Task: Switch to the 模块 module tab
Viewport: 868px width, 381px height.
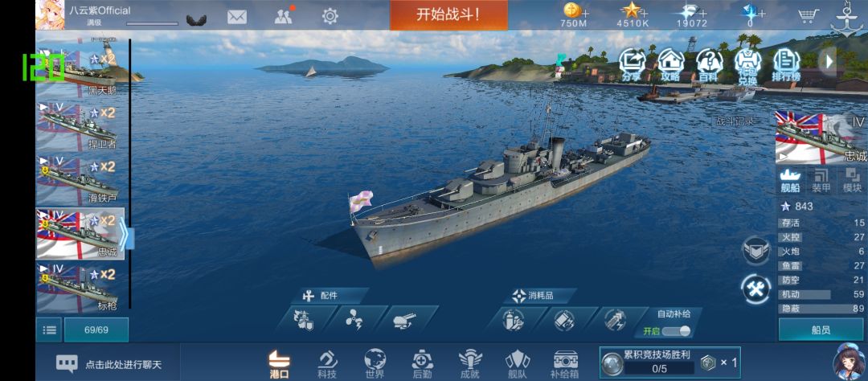Action: [852, 181]
